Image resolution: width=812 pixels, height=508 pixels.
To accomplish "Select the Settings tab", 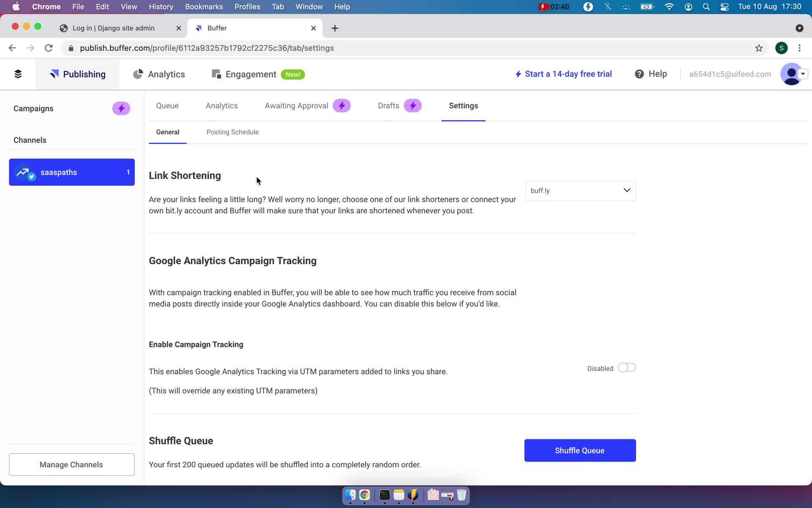I will pos(463,106).
